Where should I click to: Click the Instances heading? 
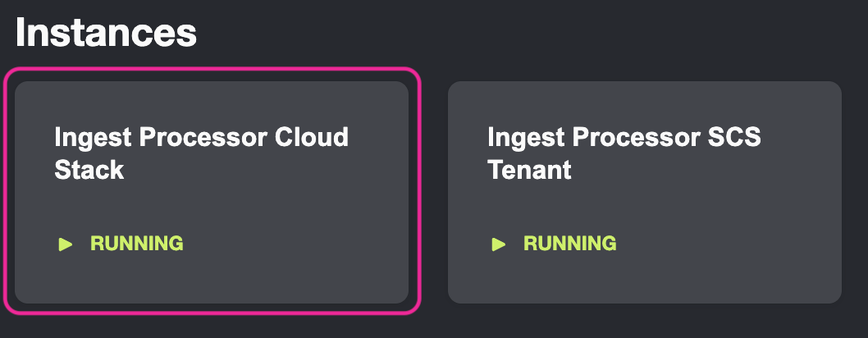[106, 33]
